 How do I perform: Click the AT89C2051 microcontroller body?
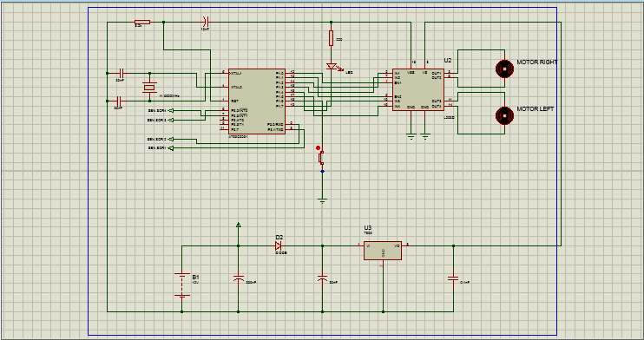pyautogui.click(x=257, y=101)
